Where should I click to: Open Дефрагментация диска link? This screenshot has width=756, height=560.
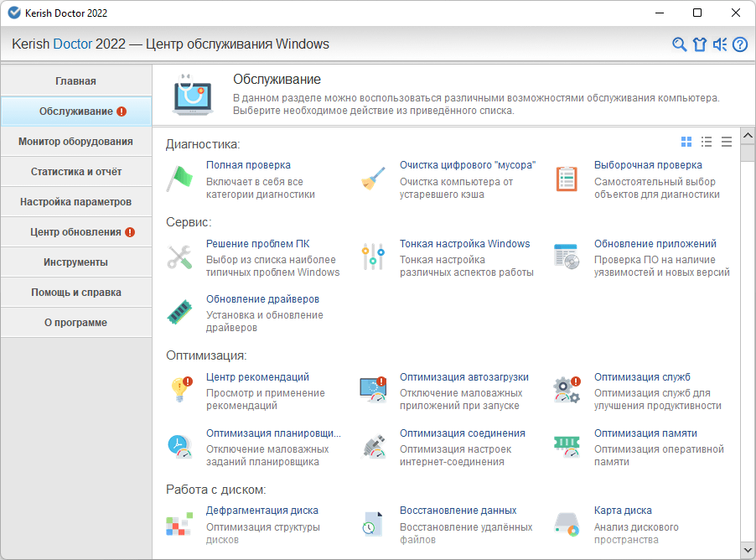(262, 511)
